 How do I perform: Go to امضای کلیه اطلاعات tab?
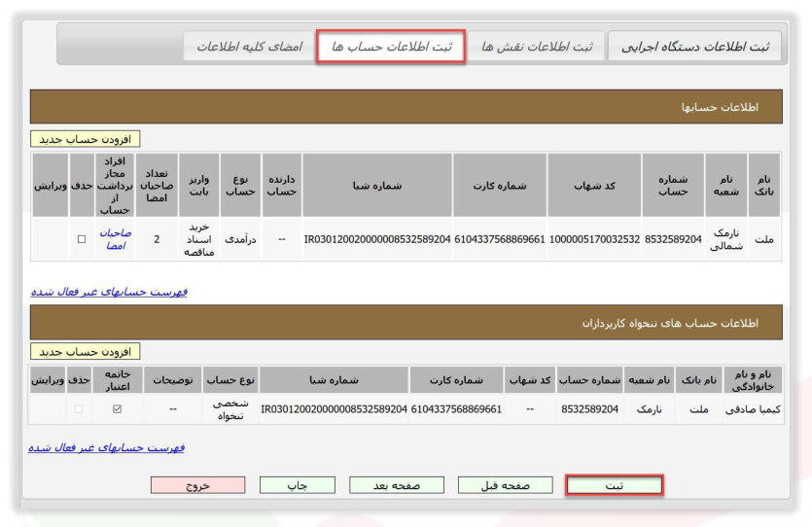coord(249,47)
